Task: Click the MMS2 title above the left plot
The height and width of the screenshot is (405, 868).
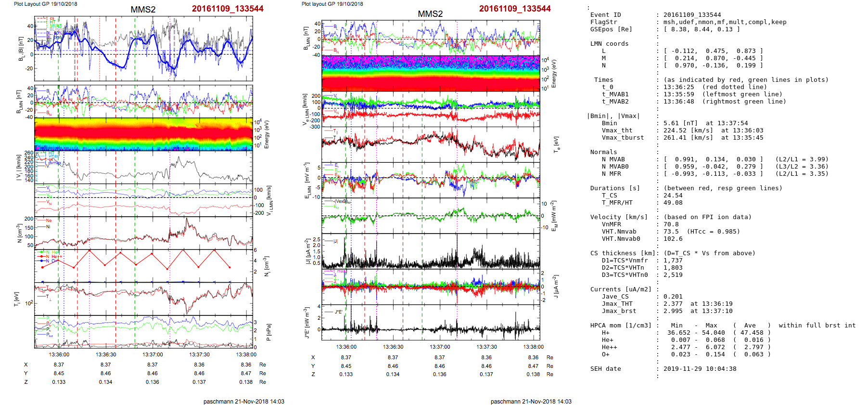Action: coord(143,10)
